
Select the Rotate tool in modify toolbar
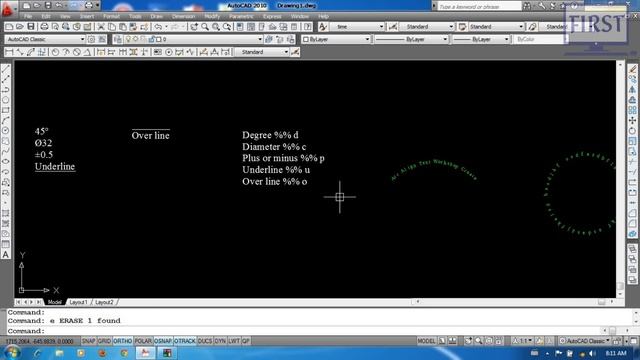click(x=632, y=131)
